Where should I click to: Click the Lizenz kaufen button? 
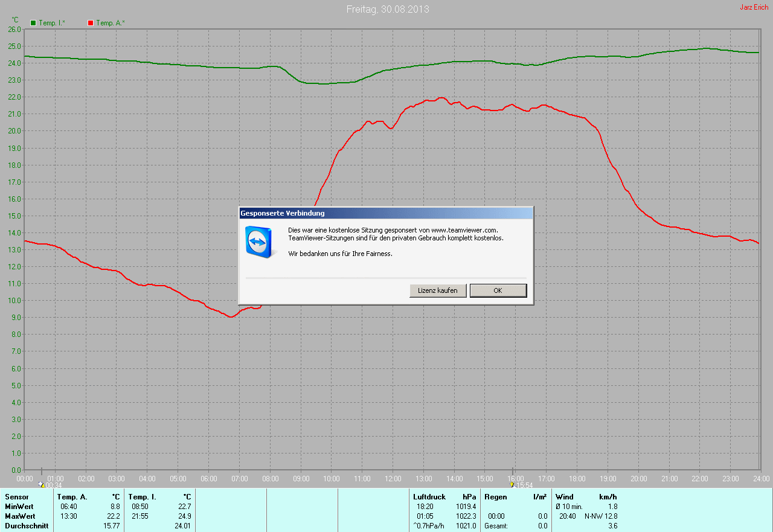pos(438,290)
